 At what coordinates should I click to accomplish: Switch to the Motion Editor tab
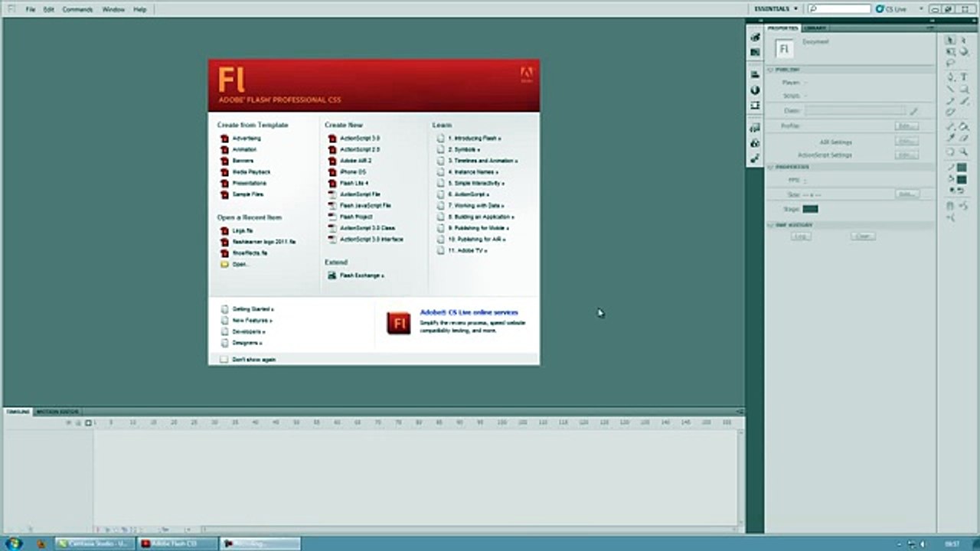point(57,412)
